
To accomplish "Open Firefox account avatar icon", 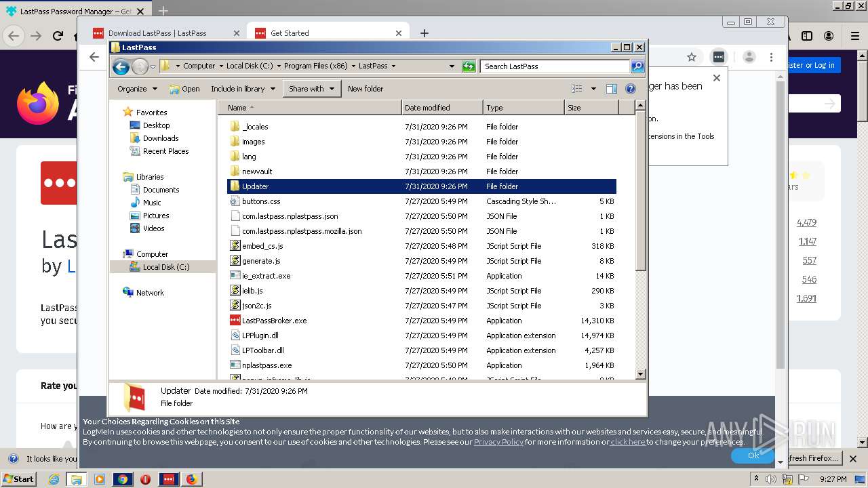I will 749,57.
